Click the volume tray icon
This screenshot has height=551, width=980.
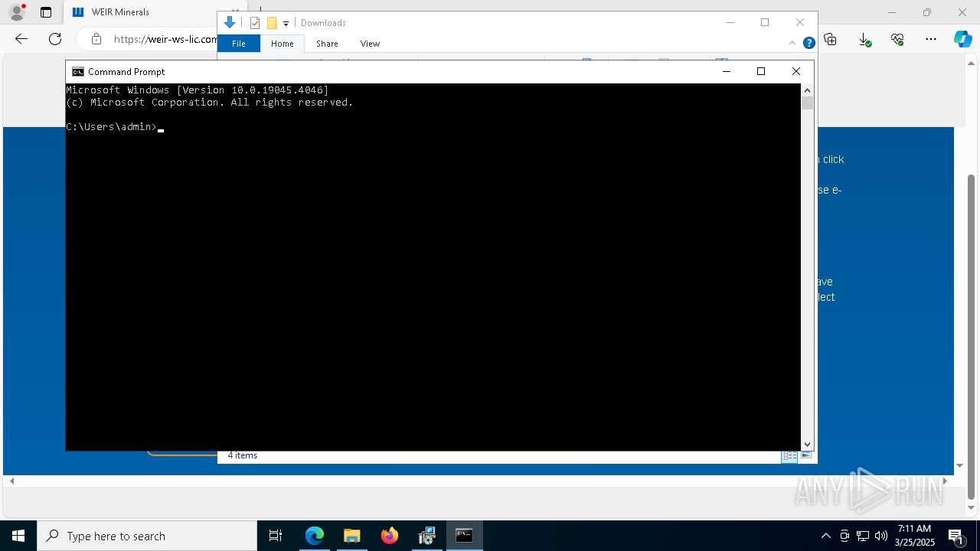click(x=881, y=536)
